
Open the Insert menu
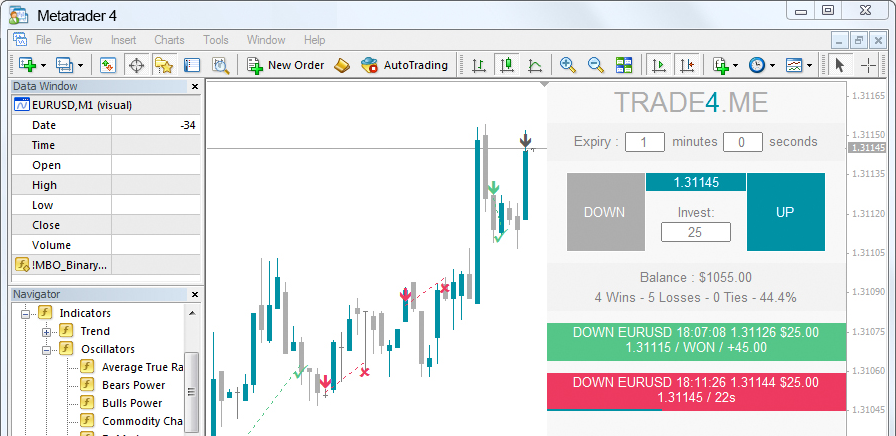pos(123,40)
